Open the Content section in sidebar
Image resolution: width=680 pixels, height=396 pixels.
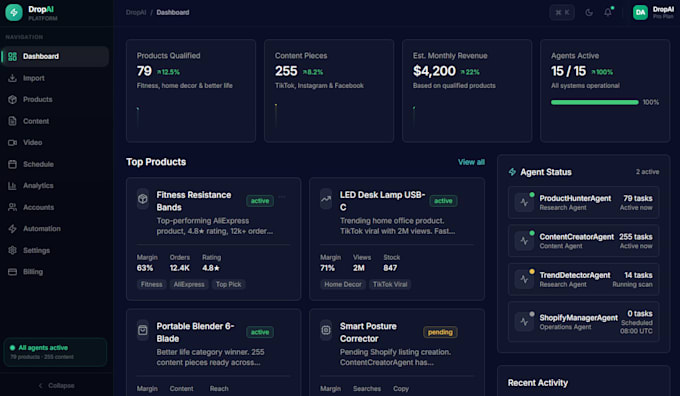(55, 121)
